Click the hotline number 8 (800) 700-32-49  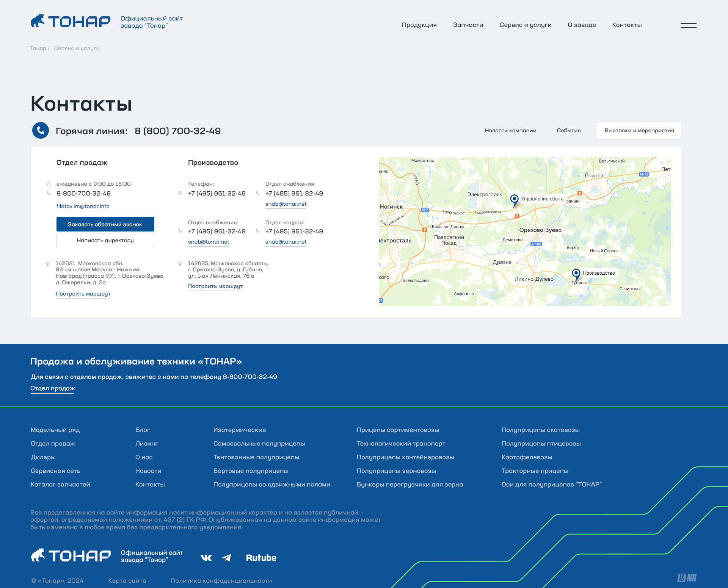178,131
